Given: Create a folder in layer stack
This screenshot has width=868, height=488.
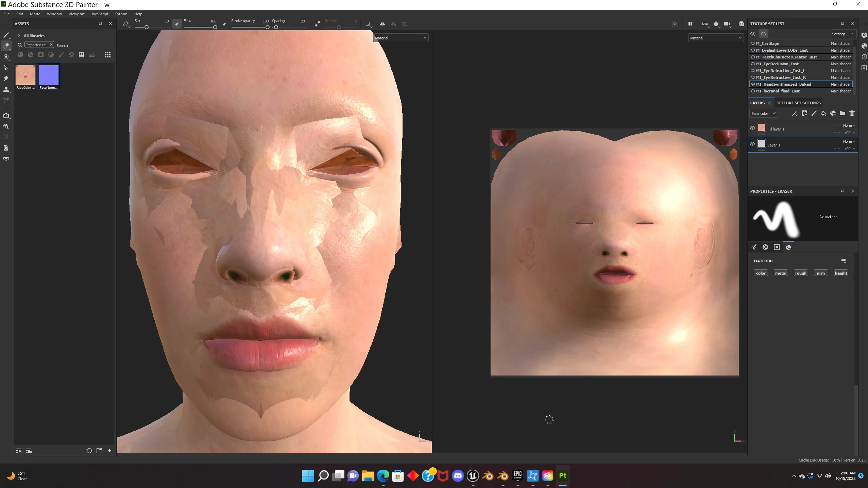Looking at the screenshot, I should click(x=842, y=114).
